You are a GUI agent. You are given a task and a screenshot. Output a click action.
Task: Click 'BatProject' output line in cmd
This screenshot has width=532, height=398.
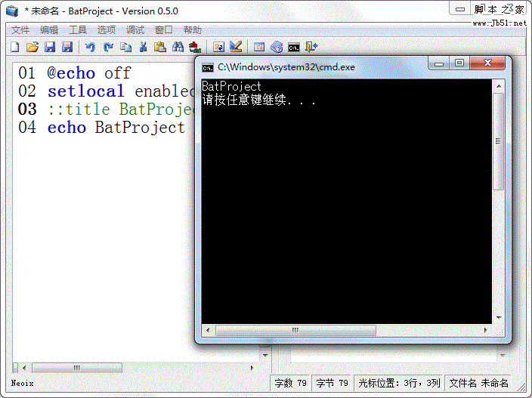pos(231,86)
